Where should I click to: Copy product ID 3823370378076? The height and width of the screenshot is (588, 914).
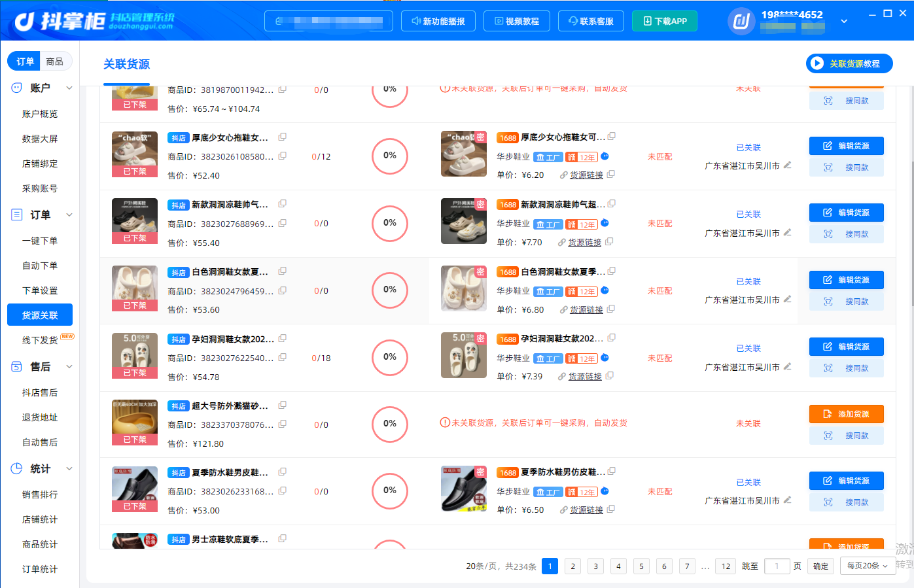(283, 424)
